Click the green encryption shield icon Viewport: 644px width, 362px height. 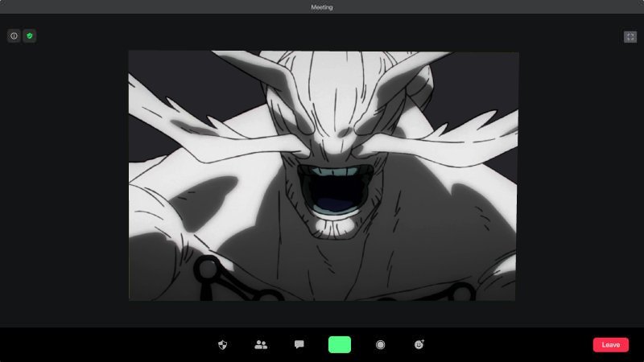click(x=30, y=36)
